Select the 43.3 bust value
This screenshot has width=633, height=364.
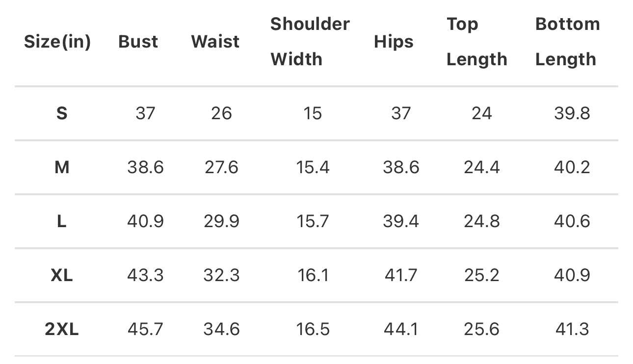pos(145,275)
